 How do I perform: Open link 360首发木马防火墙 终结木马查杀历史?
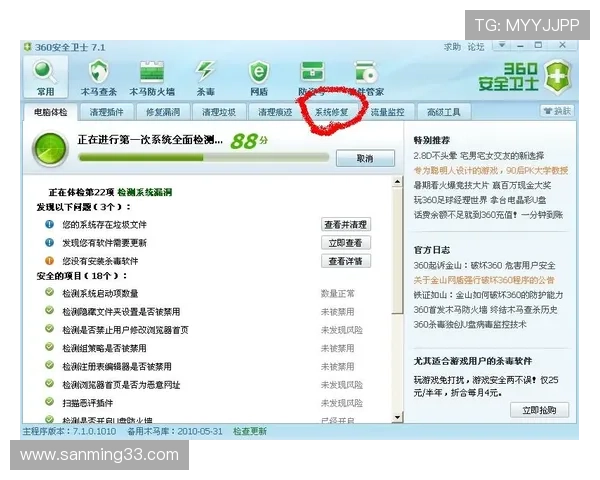tap(486, 309)
